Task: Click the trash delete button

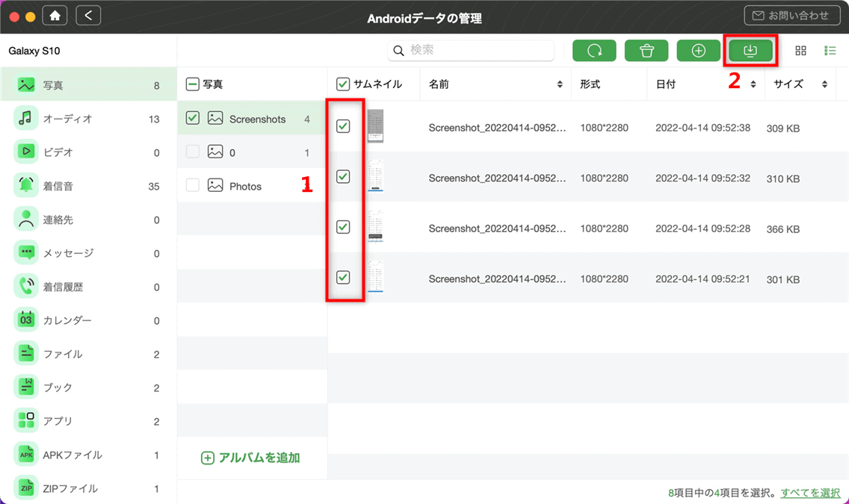Action: (646, 50)
